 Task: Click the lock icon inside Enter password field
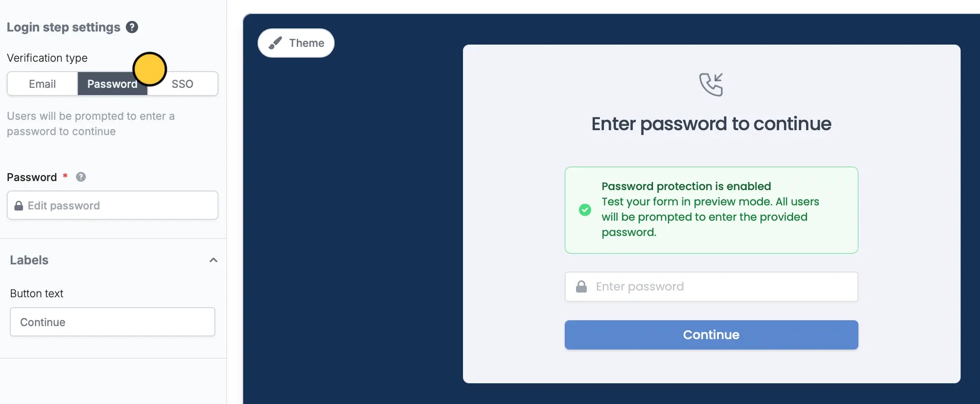[x=581, y=286]
